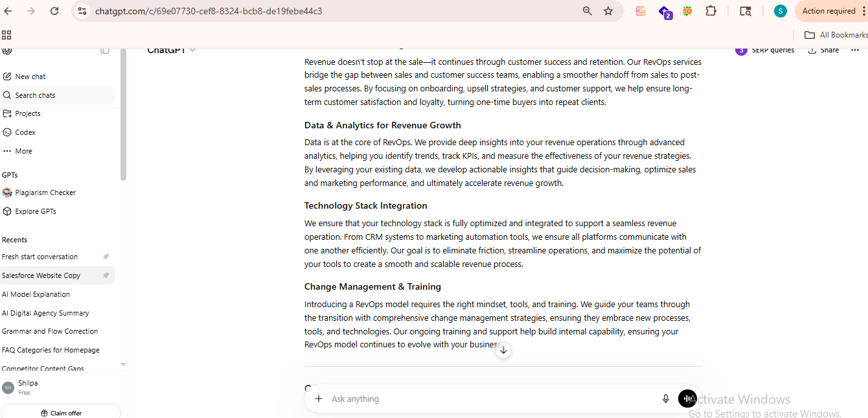This screenshot has height=418, width=868.
Task: Collapse the sidebar with the panel icon
Action: 105,50
